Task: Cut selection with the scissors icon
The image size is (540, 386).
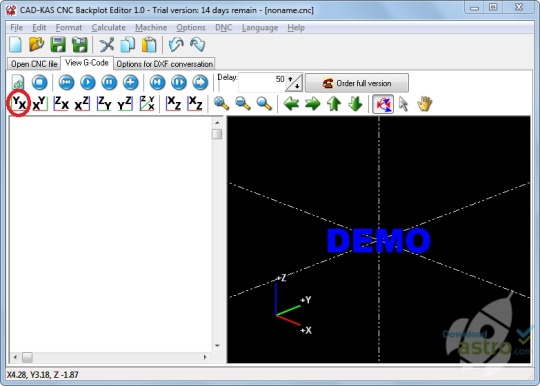Action: tap(106, 45)
